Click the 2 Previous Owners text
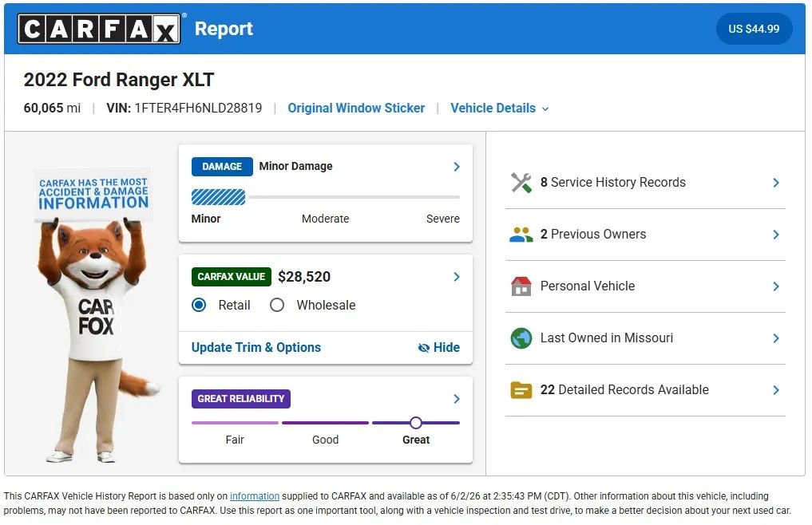 coord(593,235)
